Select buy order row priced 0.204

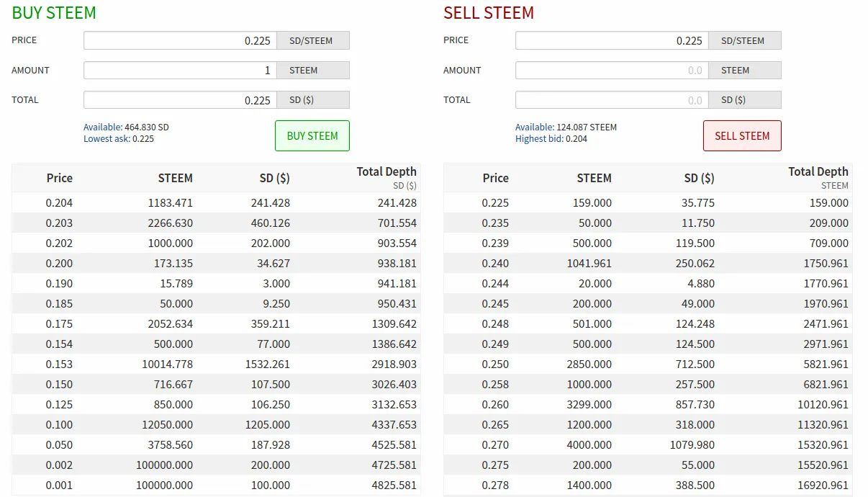click(x=217, y=203)
